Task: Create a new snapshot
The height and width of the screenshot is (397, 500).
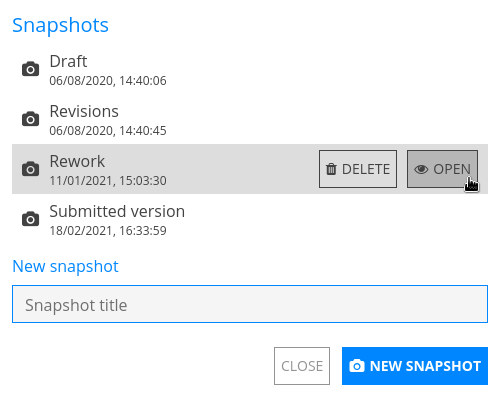Action: pos(415,366)
